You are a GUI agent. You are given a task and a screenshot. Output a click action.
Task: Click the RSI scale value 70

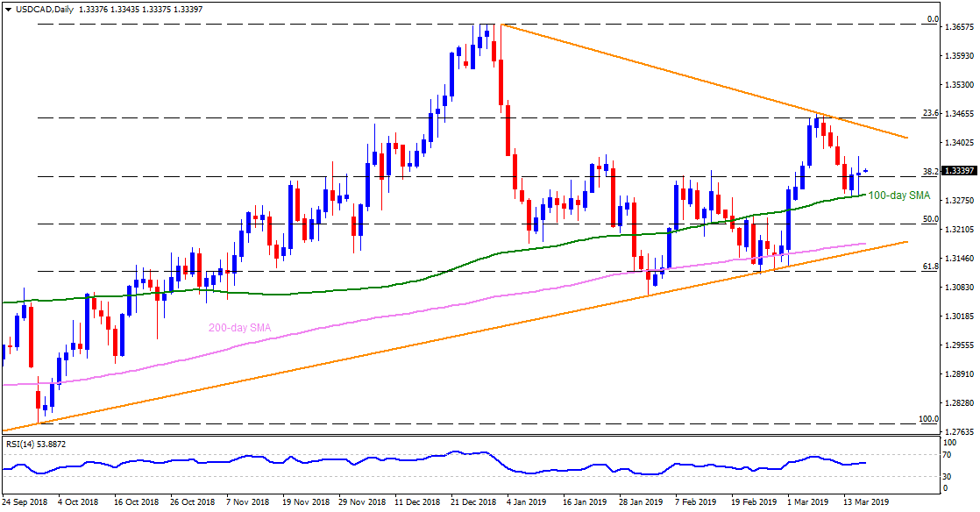coord(948,454)
